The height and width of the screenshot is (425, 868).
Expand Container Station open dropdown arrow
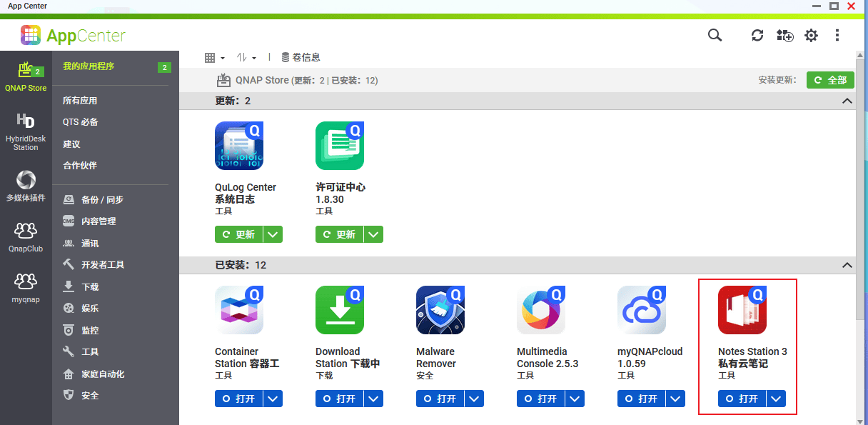click(273, 399)
